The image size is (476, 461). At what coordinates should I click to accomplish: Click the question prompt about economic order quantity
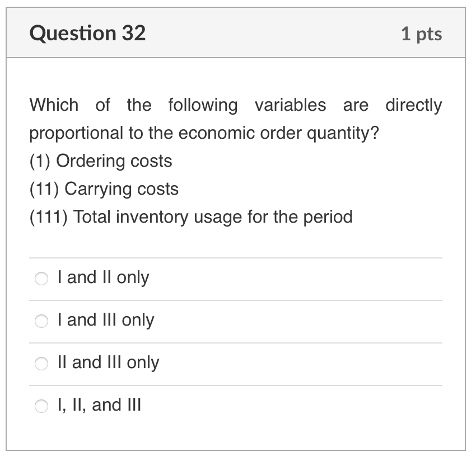tap(235, 119)
